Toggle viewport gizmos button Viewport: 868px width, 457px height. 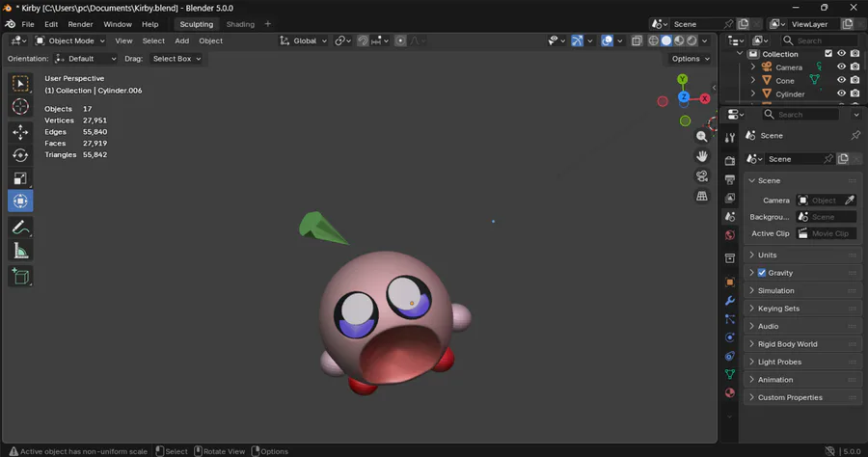click(577, 40)
